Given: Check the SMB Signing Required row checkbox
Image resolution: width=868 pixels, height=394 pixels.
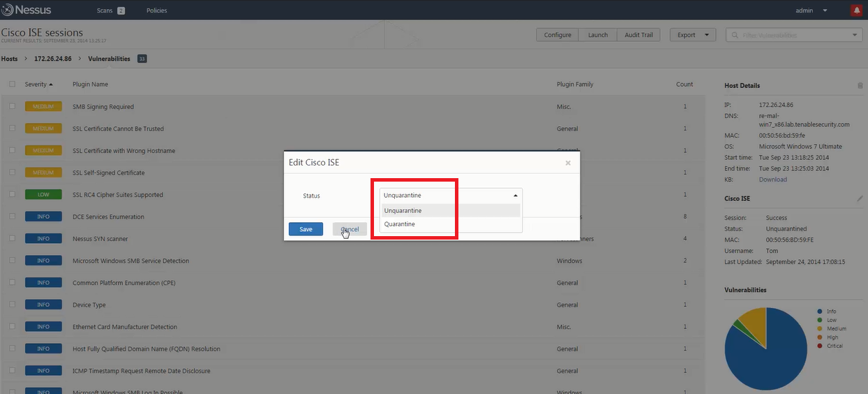Looking at the screenshot, I should (12, 107).
